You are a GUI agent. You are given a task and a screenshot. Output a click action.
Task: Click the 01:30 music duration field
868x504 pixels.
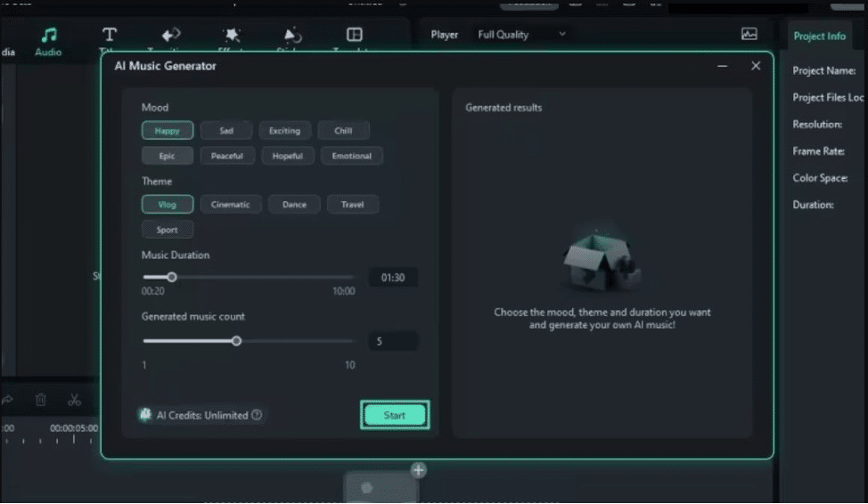pos(393,277)
